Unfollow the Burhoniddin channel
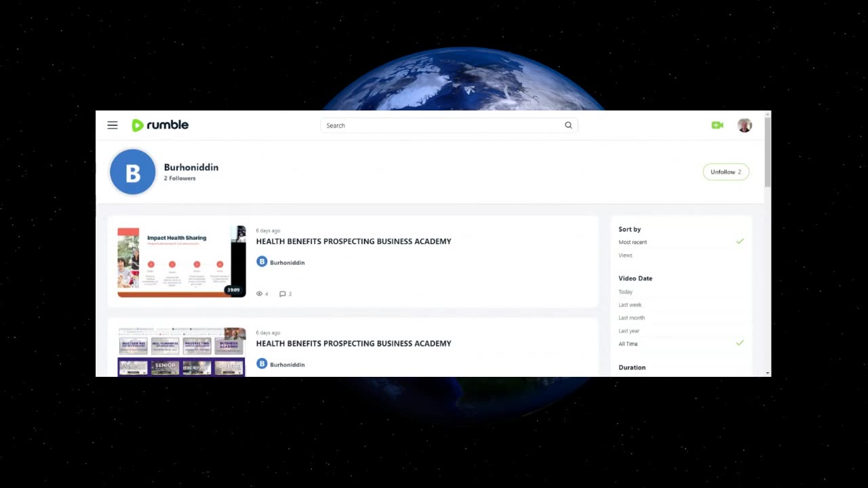 [726, 172]
